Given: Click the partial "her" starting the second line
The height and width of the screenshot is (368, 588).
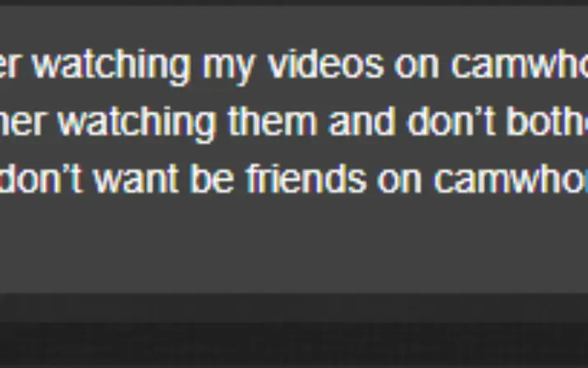Looking at the screenshot, I should point(22,122).
